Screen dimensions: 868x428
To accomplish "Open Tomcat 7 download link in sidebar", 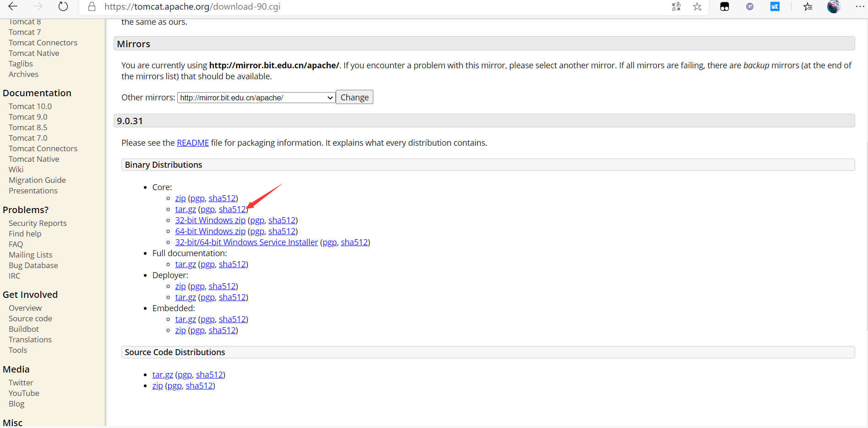I will [25, 32].
